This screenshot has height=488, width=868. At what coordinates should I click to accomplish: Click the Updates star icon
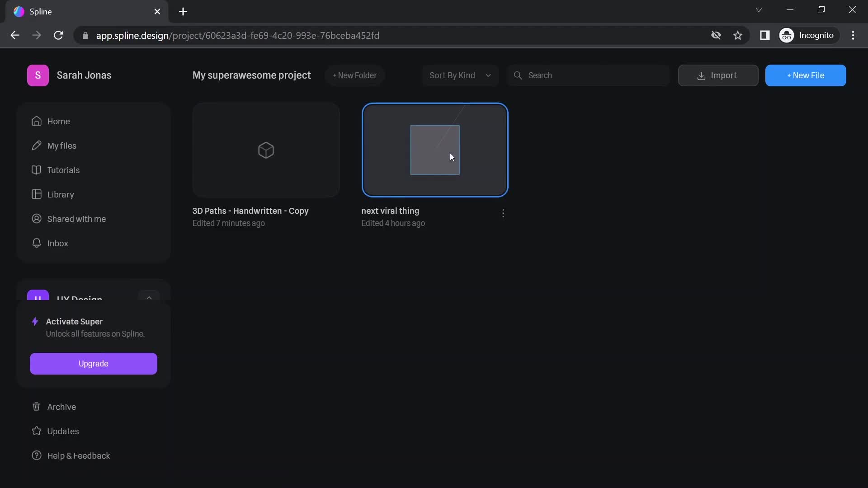37,431
